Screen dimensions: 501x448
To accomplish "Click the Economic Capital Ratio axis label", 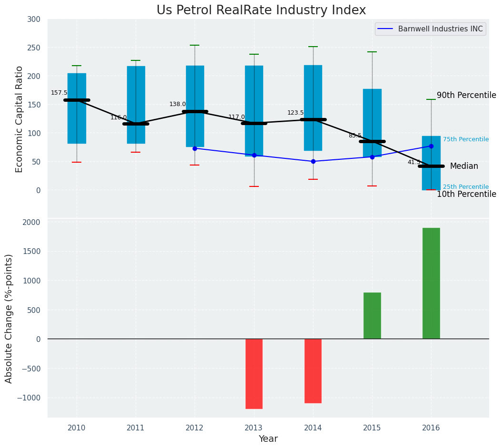I will (20, 119).
